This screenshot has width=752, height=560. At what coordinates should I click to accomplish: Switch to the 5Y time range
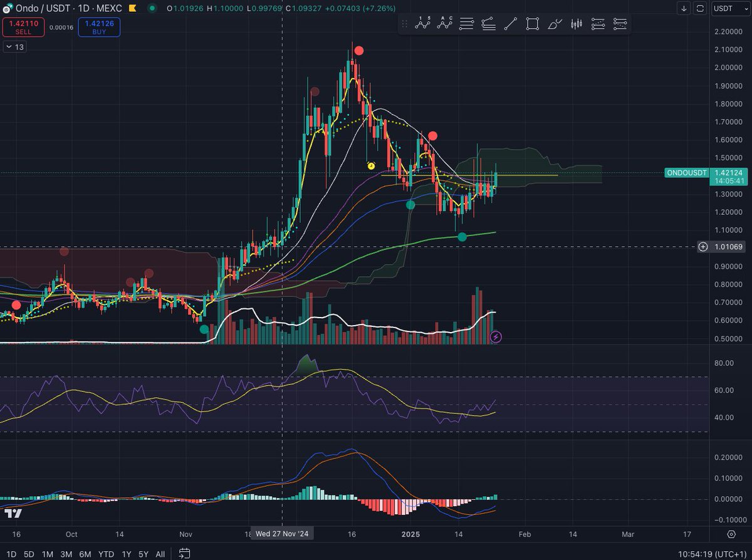click(x=144, y=554)
